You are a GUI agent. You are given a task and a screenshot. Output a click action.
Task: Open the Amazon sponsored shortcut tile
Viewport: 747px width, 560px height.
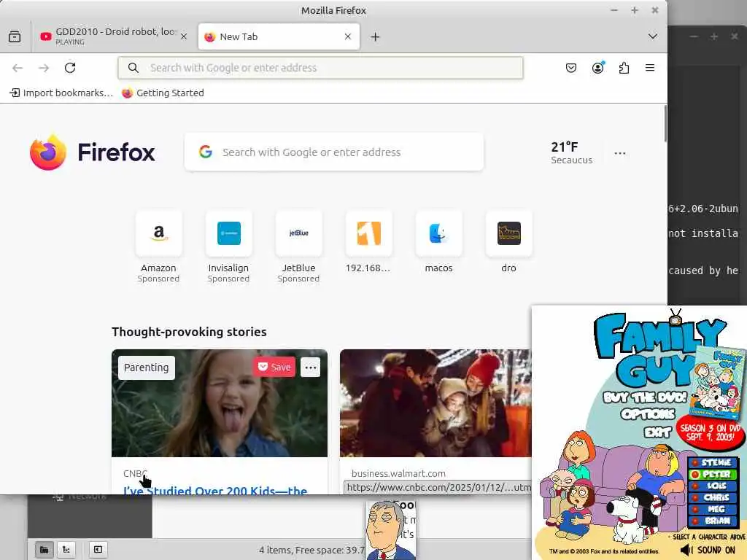[x=158, y=247]
